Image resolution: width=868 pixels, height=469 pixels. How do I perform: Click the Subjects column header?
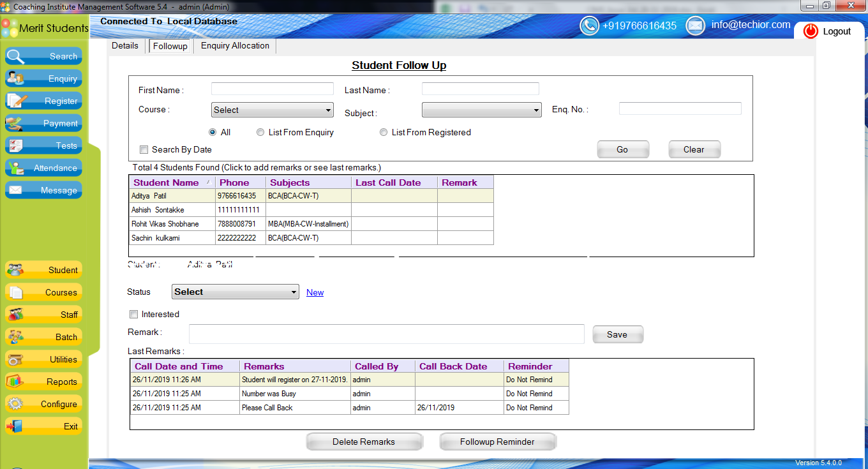coord(309,182)
